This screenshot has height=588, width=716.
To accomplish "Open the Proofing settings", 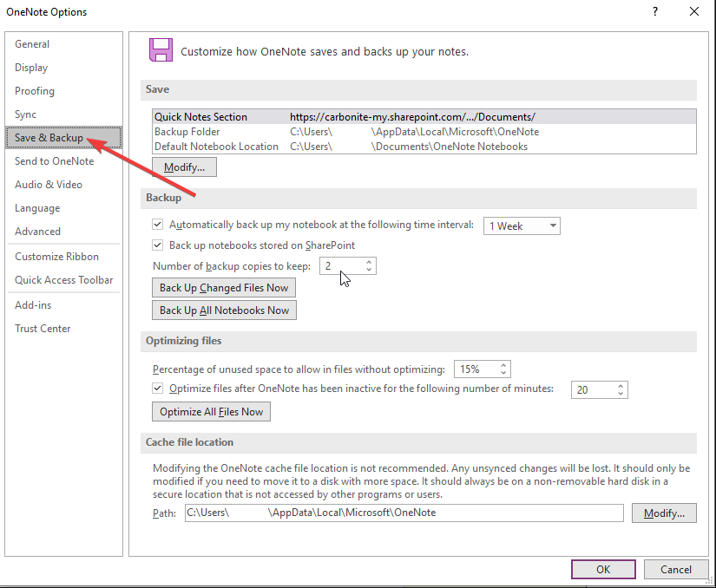I will (34, 91).
